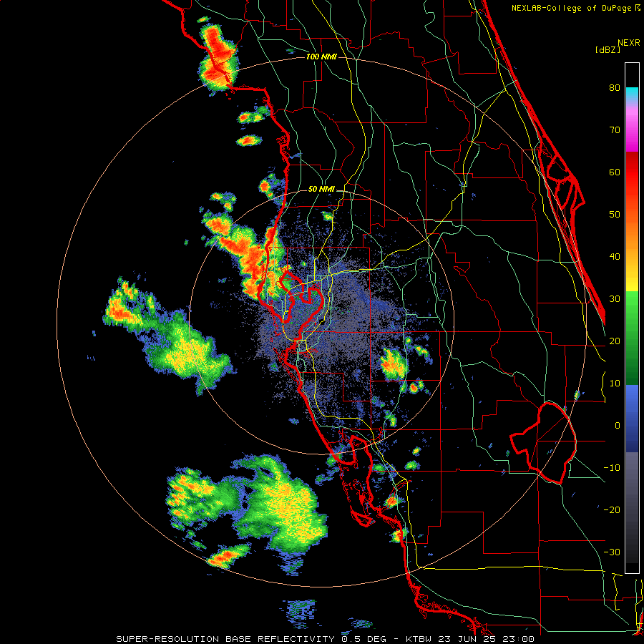The height and width of the screenshot is (644, 644).
Task: Click the 100 NMI range ring label
Action: tap(321, 57)
